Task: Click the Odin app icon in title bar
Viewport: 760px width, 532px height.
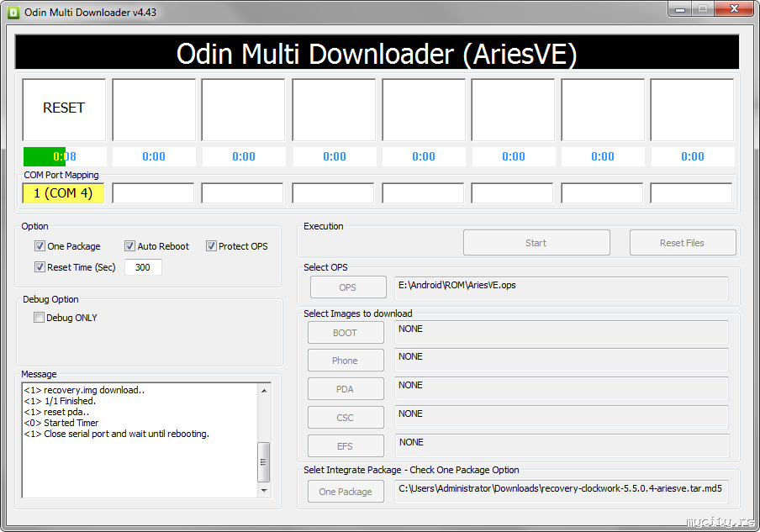Action: pos(13,12)
